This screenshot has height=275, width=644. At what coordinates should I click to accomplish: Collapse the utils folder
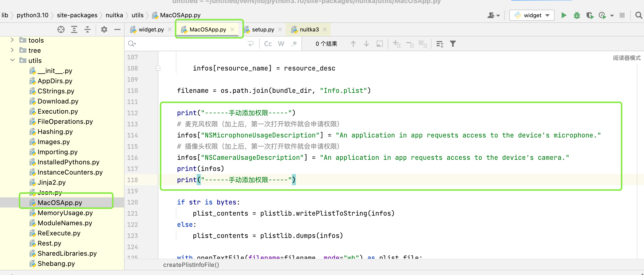12,60
